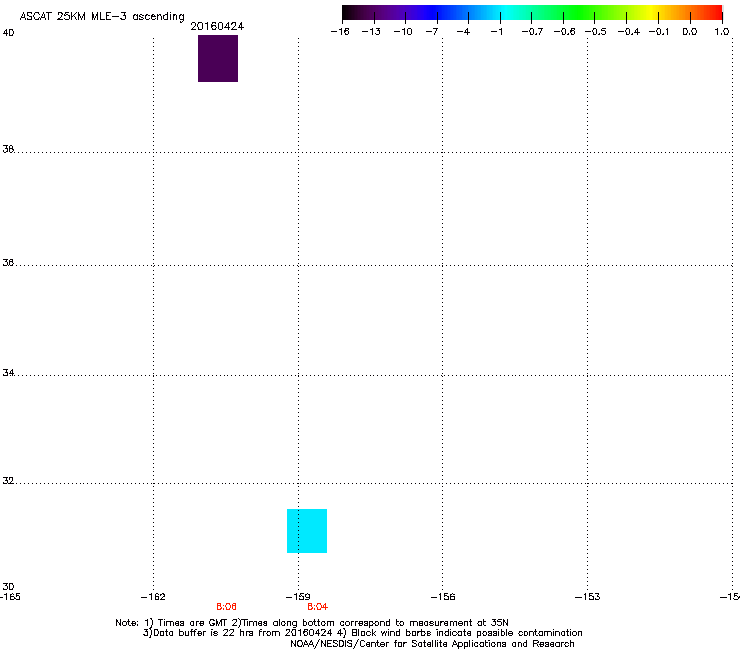
Task: Click the latitude label '38'
Action: point(8,149)
